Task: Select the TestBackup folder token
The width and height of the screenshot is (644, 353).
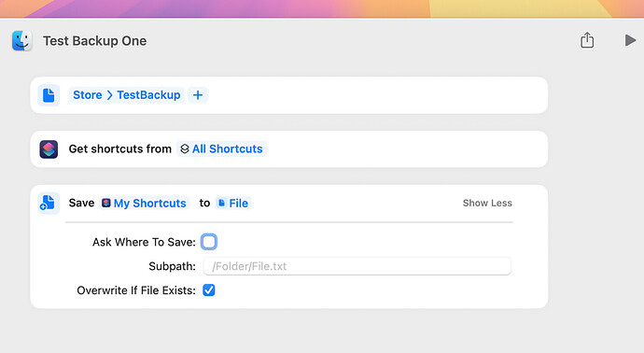Action: (148, 95)
